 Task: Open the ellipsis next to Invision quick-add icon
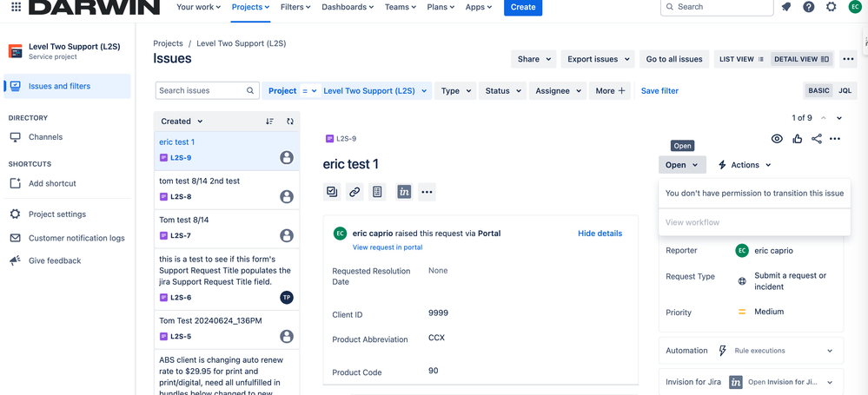click(x=427, y=192)
